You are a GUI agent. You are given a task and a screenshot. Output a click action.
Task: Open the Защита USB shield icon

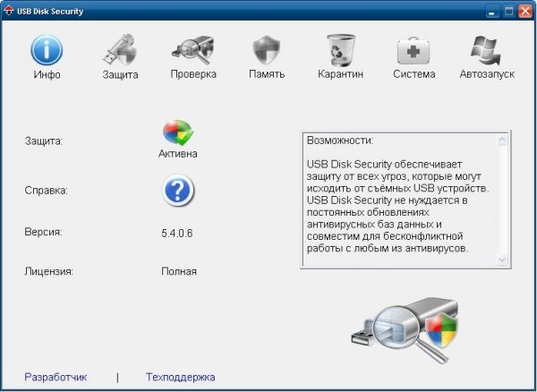pyautogui.click(x=120, y=49)
